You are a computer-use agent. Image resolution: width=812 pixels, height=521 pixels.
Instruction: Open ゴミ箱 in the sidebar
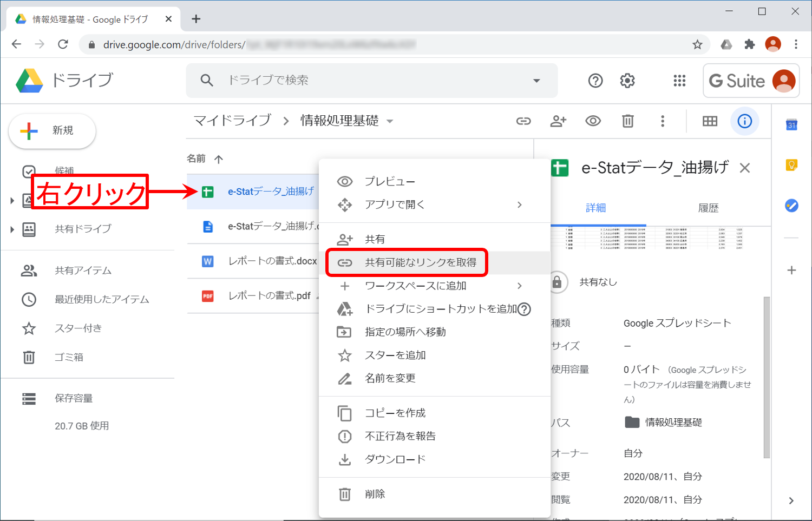click(69, 358)
